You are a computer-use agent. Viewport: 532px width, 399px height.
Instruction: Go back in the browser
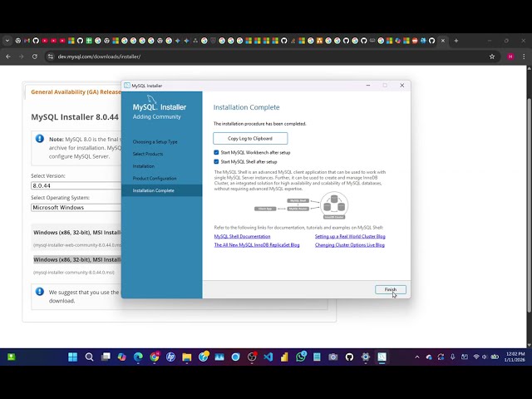coord(8,57)
